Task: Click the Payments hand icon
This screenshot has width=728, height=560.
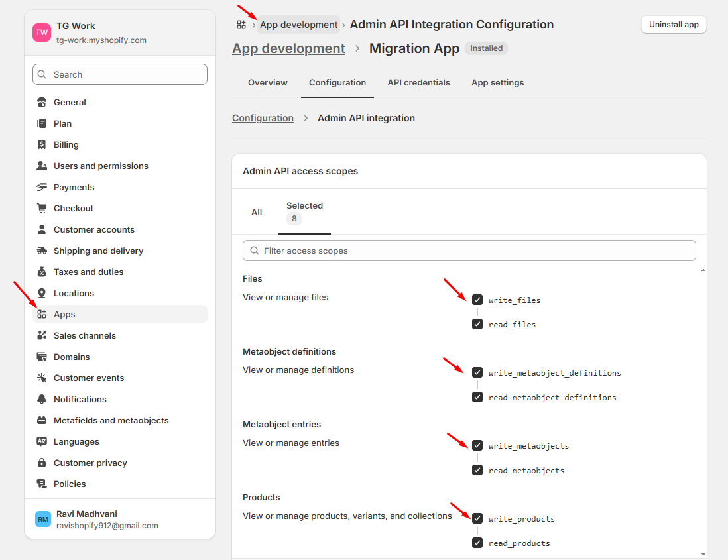Action: 42,187
